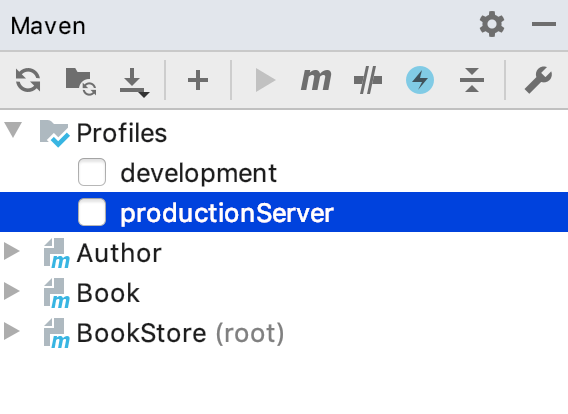
Task: Collapse the Profiles node
Action: [13, 130]
